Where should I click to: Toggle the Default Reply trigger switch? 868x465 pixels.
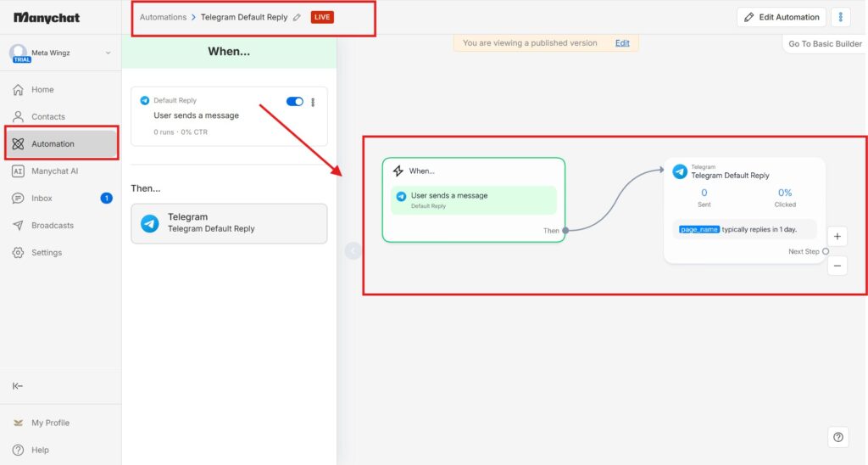point(294,102)
